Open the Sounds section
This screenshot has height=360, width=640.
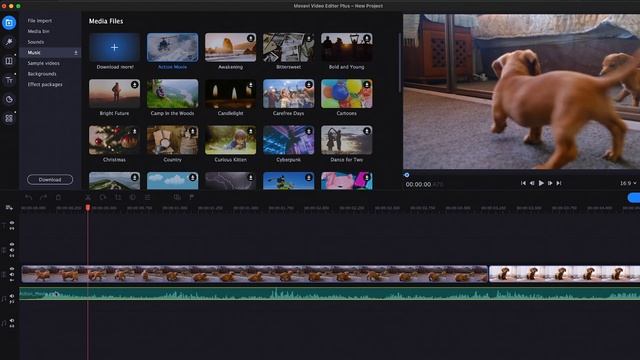(36, 42)
